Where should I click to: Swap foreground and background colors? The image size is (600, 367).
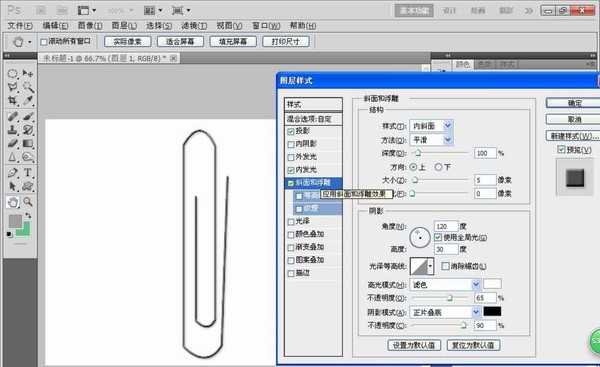coord(28,215)
